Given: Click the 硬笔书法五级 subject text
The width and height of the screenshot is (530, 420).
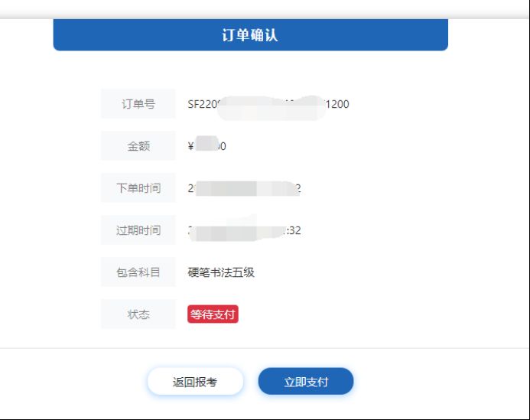Looking at the screenshot, I should (x=221, y=272).
